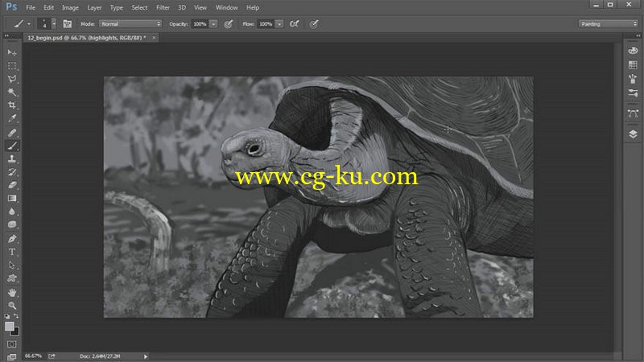This screenshot has height=362, width=644.
Task: Click the foreground color swatch
Action: pyautogui.click(x=9, y=327)
